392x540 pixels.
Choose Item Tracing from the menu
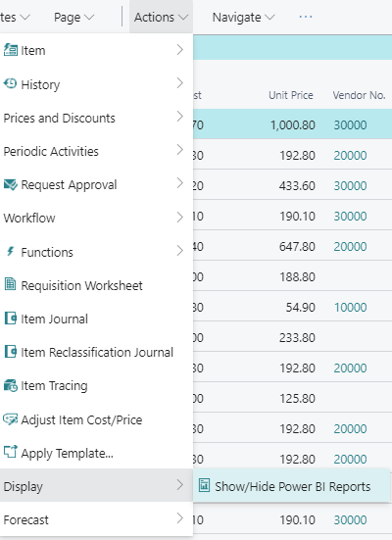point(96,386)
